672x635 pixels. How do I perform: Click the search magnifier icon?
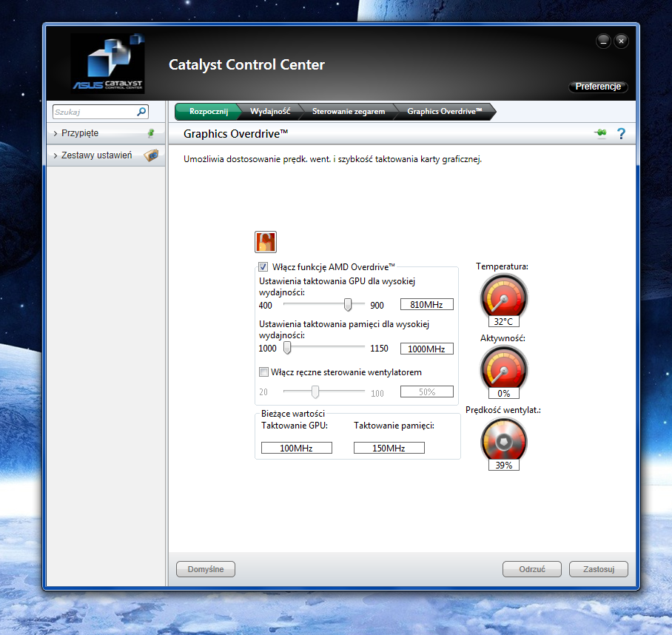pyautogui.click(x=141, y=112)
